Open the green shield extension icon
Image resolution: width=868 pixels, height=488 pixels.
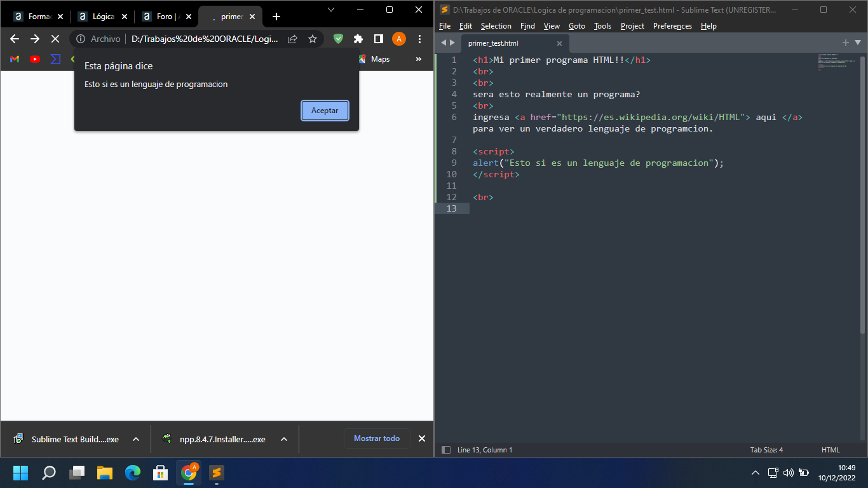coord(338,39)
